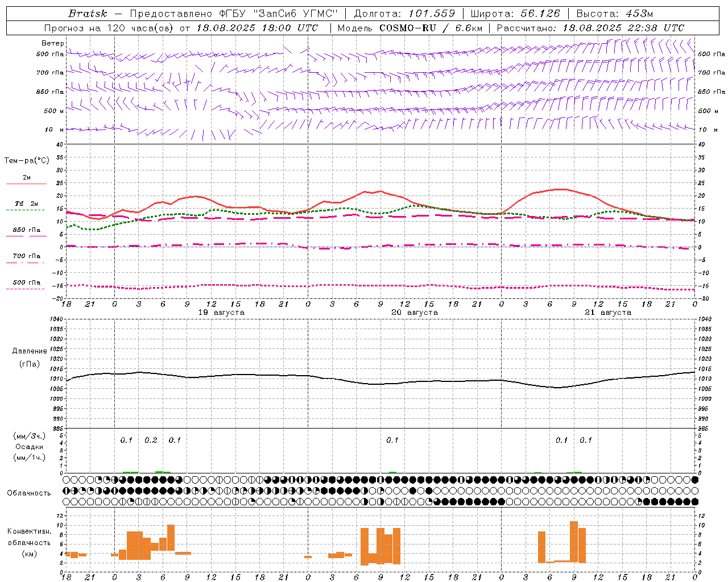Click the green precipitation bar on 20 августа

tap(392, 472)
